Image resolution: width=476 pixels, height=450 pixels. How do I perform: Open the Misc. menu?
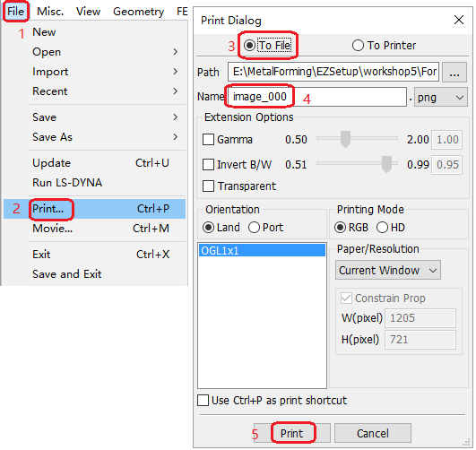(50, 12)
